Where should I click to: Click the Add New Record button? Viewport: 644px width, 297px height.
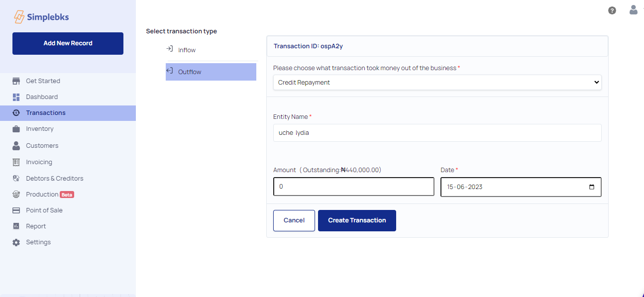click(x=68, y=43)
